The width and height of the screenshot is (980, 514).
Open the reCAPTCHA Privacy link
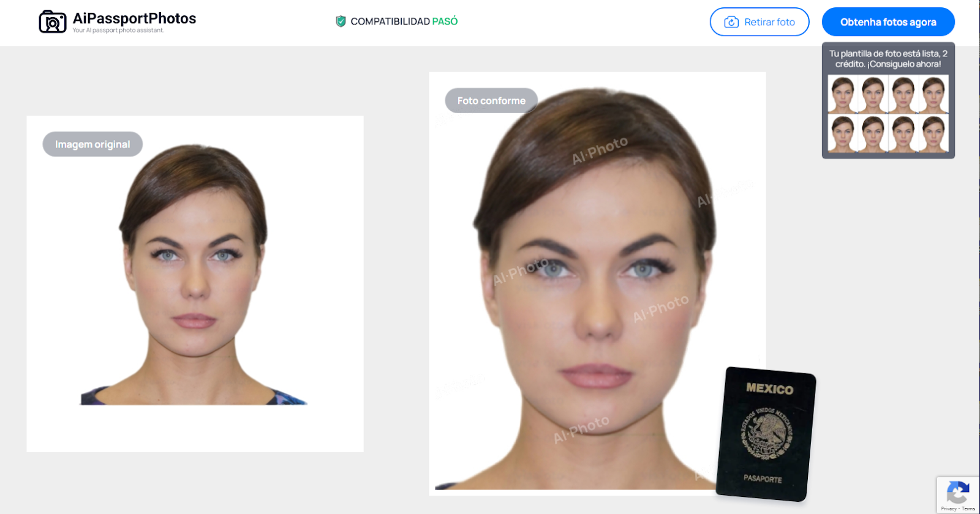click(948, 508)
